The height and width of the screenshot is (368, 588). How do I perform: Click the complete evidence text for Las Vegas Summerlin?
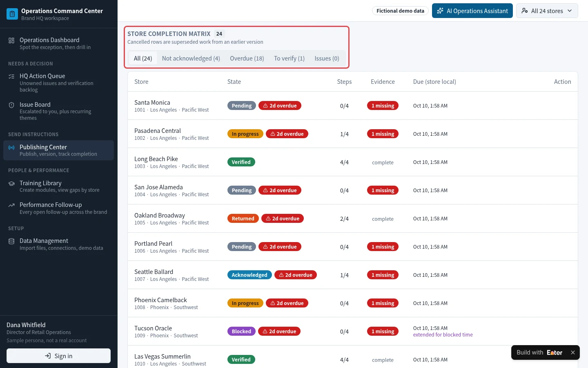(x=383, y=360)
